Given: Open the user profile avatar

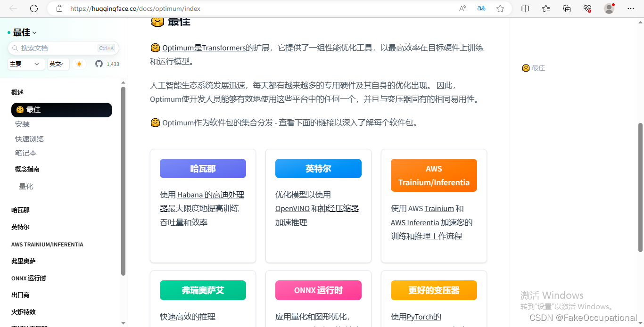Looking at the screenshot, I should pos(609,8).
